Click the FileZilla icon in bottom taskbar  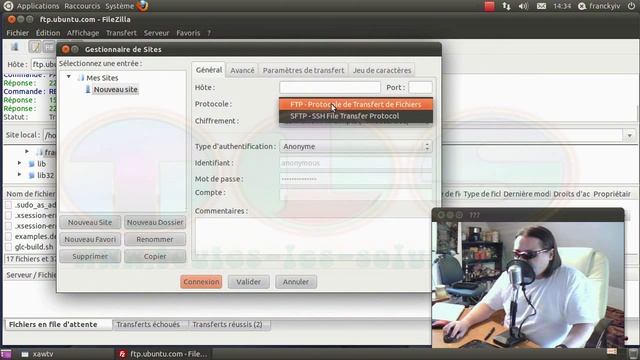[x=122, y=354]
